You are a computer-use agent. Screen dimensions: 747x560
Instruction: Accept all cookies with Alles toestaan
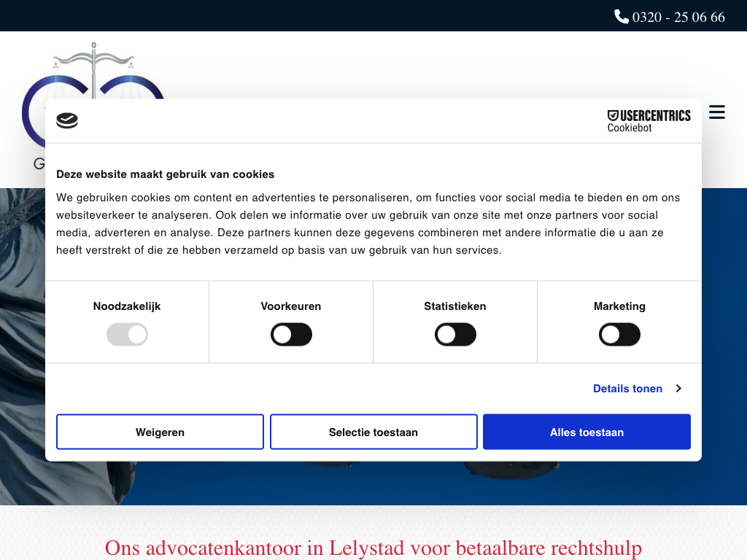587,432
